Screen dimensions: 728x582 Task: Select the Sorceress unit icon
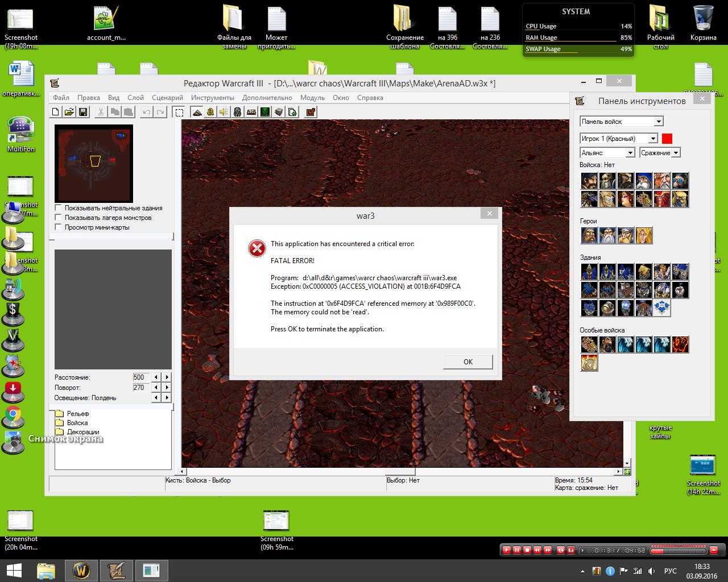pyautogui.click(x=626, y=199)
